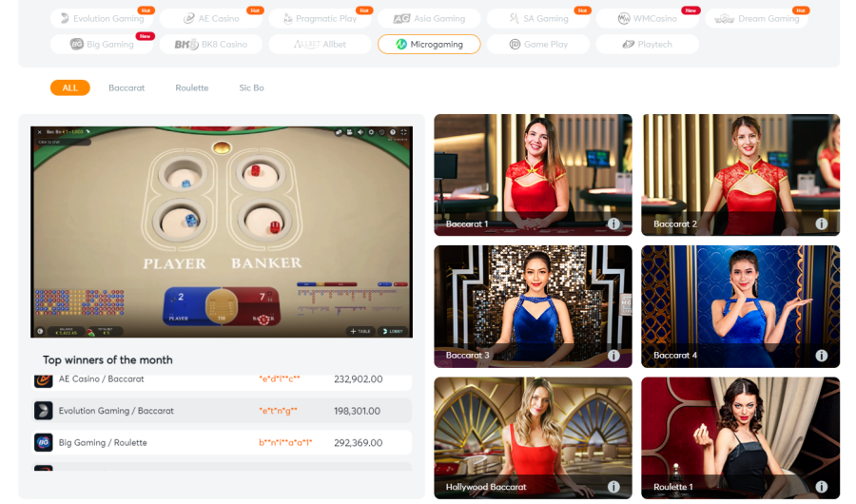Toggle fullscreen icon in game view
The height and width of the screenshot is (504, 856).
[x=404, y=132]
